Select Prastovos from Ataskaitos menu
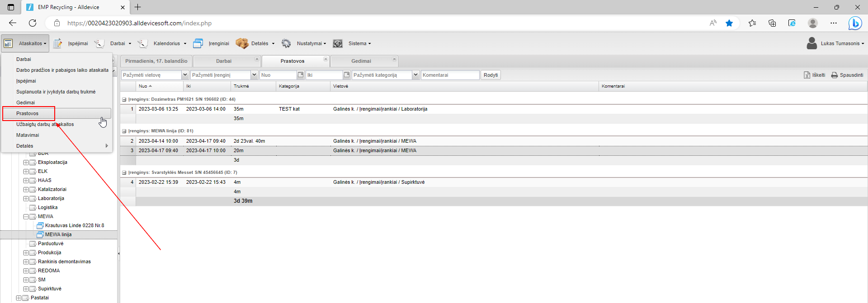Viewport: 868px width, 303px height. pos(57,113)
